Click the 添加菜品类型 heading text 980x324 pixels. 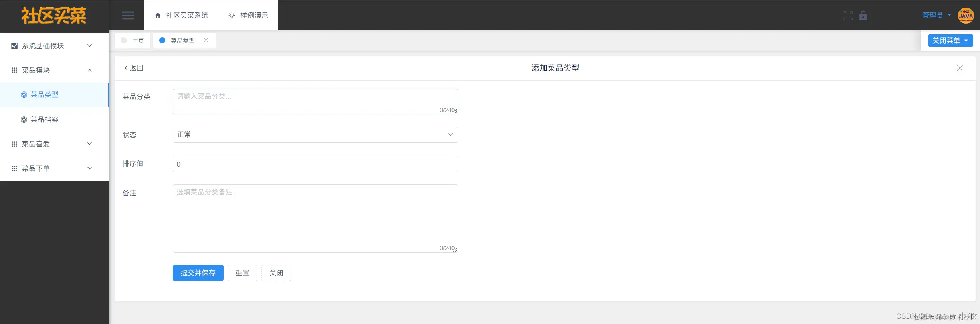pyautogui.click(x=555, y=68)
